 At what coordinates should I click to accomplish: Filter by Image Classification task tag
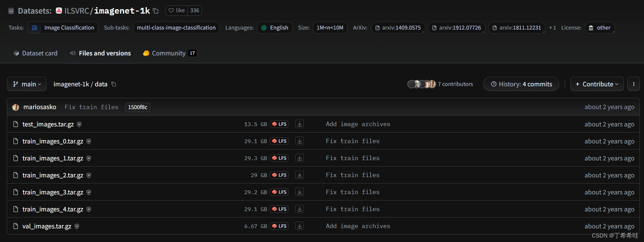point(63,28)
